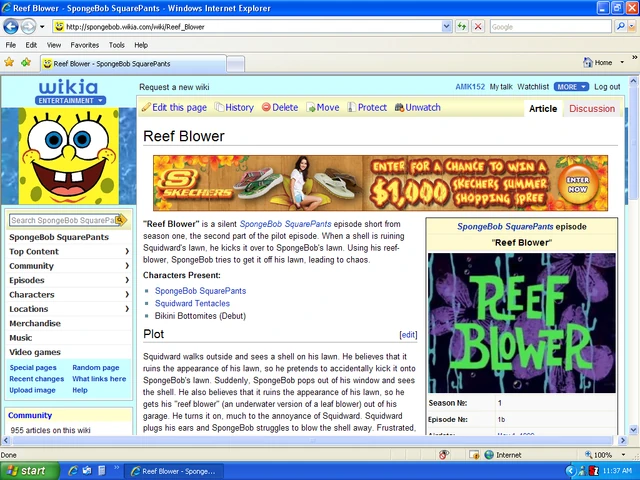This screenshot has width=640, height=480.
Task: Click the vertical scrollbar down arrow
Action: [633, 429]
